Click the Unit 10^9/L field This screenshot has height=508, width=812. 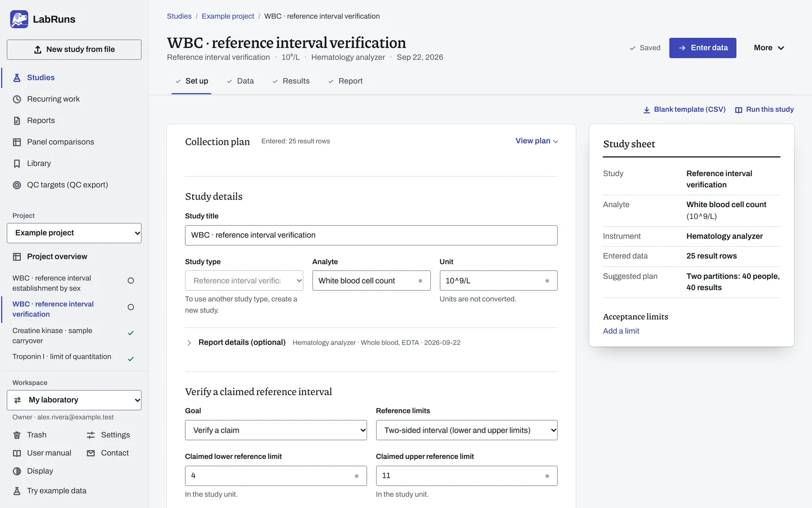tap(498, 281)
